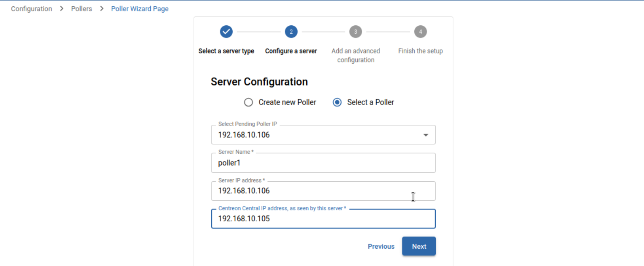Image resolution: width=644 pixels, height=266 pixels.
Task: Click into the Server IP address field
Action: pos(323,191)
